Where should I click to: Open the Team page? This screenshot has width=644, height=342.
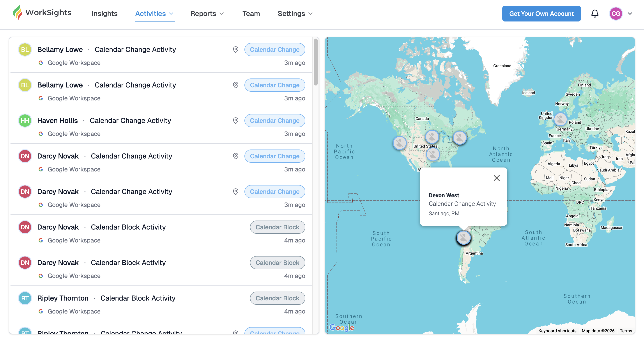pyautogui.click(x=251, y=14)
